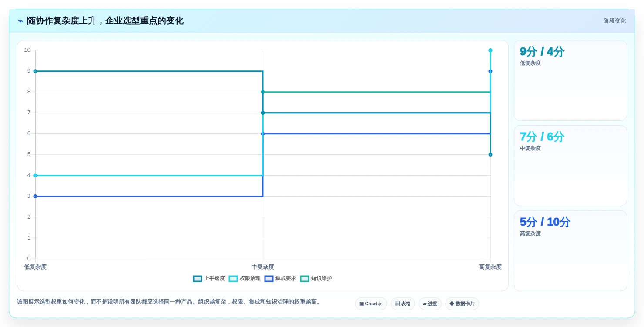Click the 权限治理 legend color box
The height and width of the screenshot is (327, 644).
click(x=233, y=279)
